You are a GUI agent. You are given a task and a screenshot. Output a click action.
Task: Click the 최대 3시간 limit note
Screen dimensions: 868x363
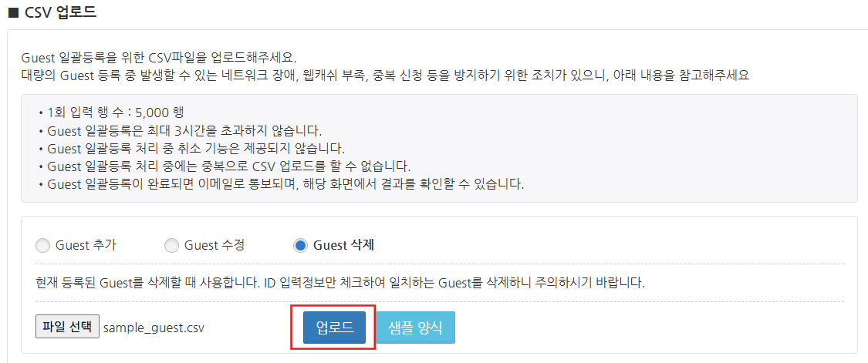(x=184, y=129)
